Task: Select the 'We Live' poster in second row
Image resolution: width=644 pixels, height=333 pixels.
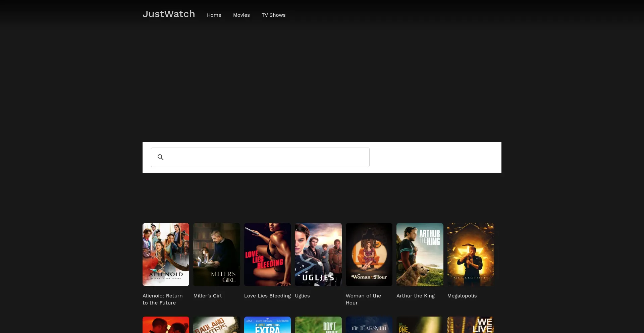Action: 471,325
